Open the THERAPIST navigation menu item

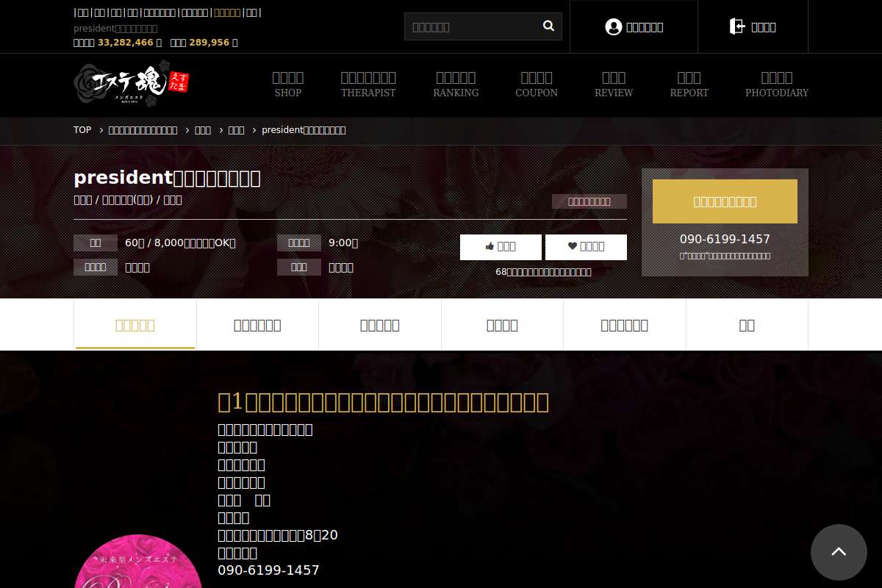(x=368, y=85)
